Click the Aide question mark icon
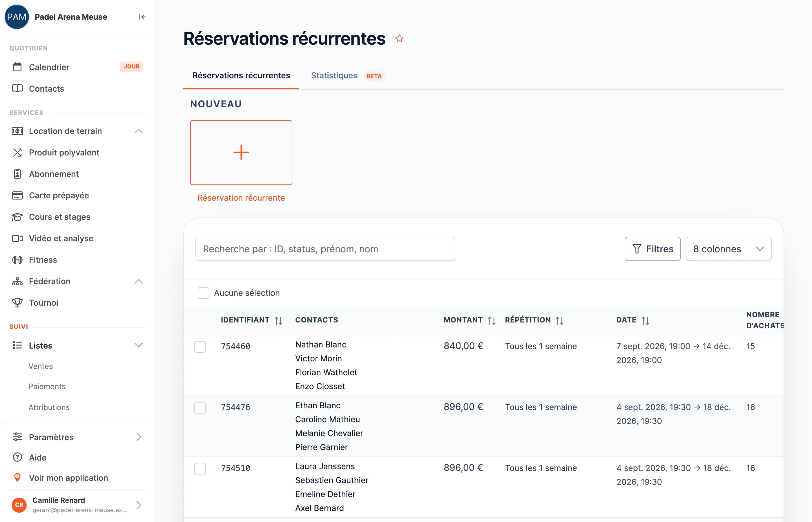The width and height of the screenshot is (812, 522). click(x=17, y=458)
